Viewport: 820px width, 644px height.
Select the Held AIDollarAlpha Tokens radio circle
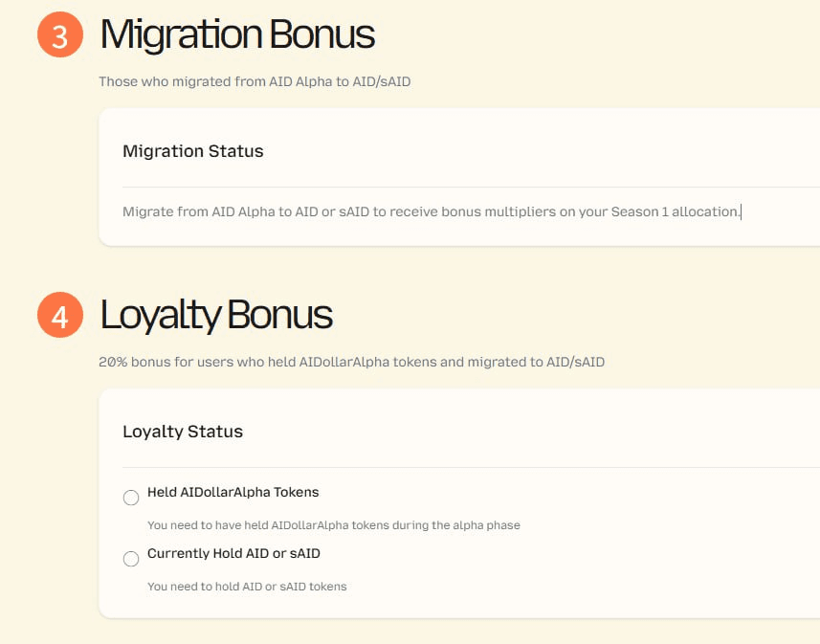(131, 498)
